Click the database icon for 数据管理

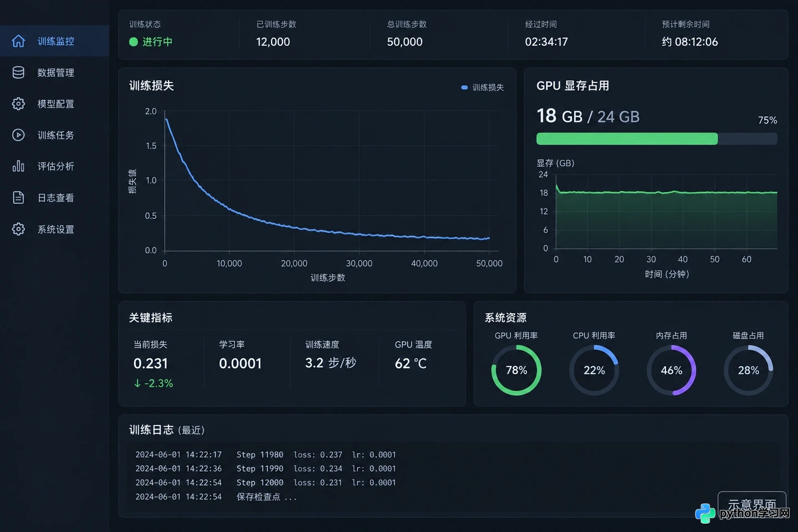[x=18, y=73]
